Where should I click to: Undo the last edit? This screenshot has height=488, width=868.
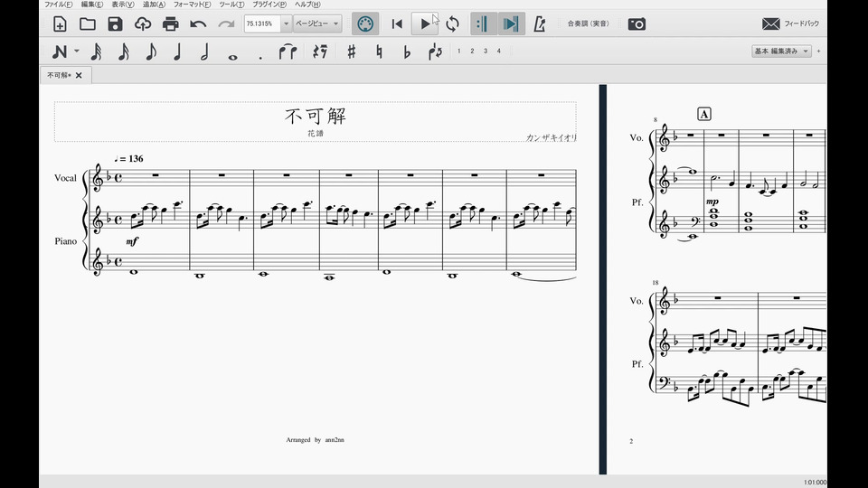click(198, 23)
